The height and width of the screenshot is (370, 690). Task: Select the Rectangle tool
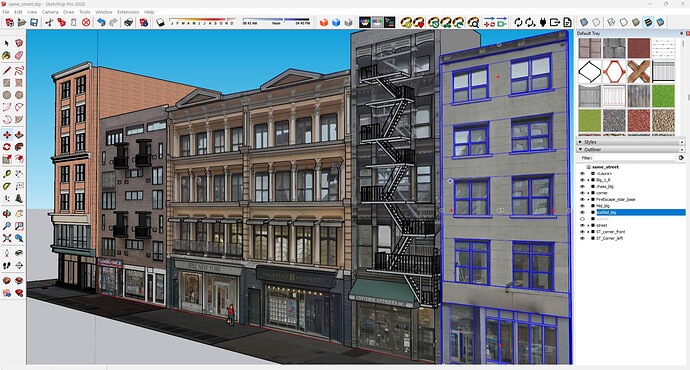pos(7,83)
